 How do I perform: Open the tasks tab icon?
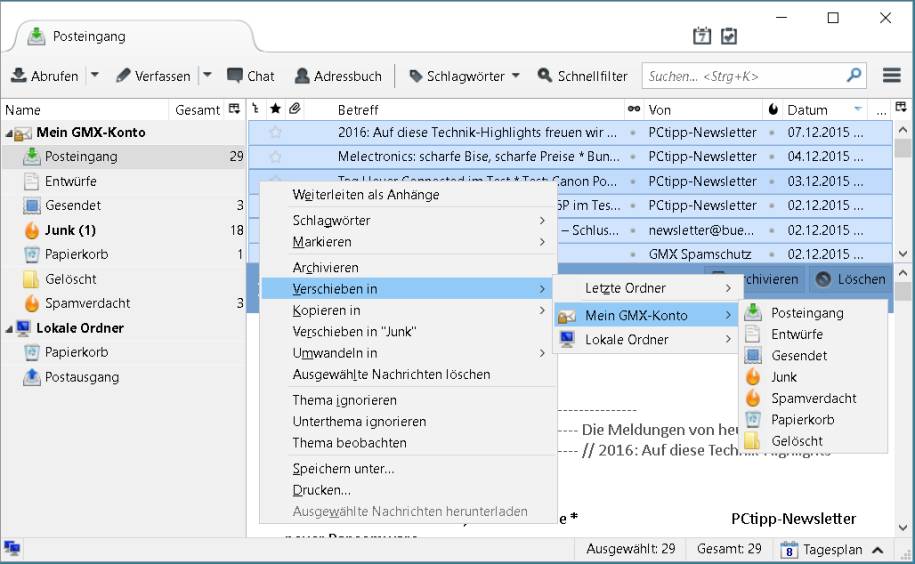(x=729, y=36)
